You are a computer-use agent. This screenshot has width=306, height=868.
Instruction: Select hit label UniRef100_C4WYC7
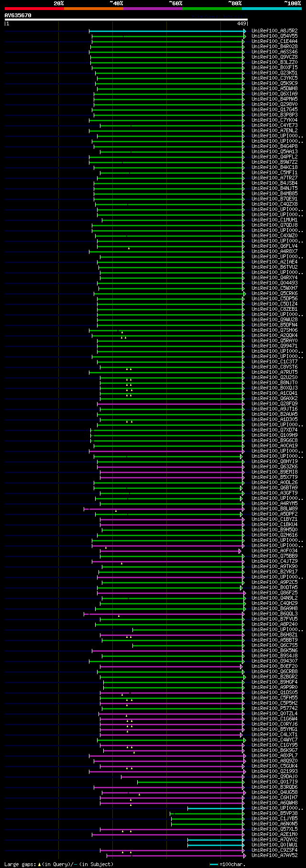pos(274,740)
